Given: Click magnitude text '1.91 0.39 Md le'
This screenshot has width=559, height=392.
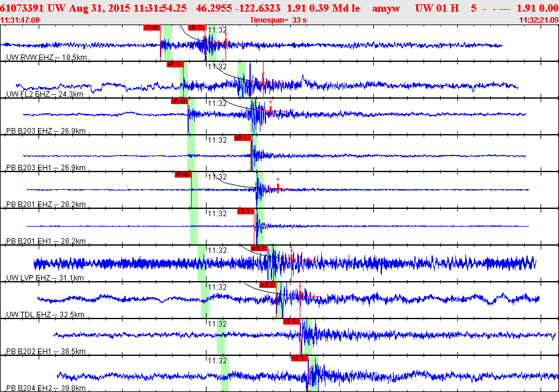Looking at the screenshot, I should click(324, 8).
